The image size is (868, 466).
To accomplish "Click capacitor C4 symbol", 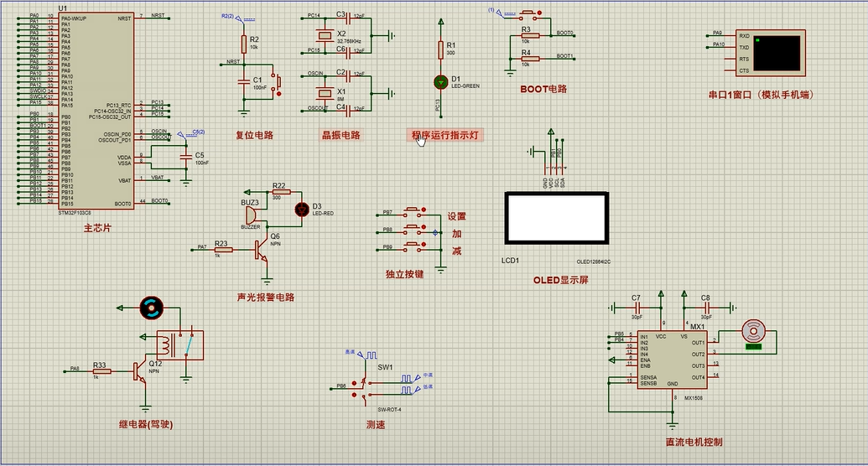I will pos(348,111).
